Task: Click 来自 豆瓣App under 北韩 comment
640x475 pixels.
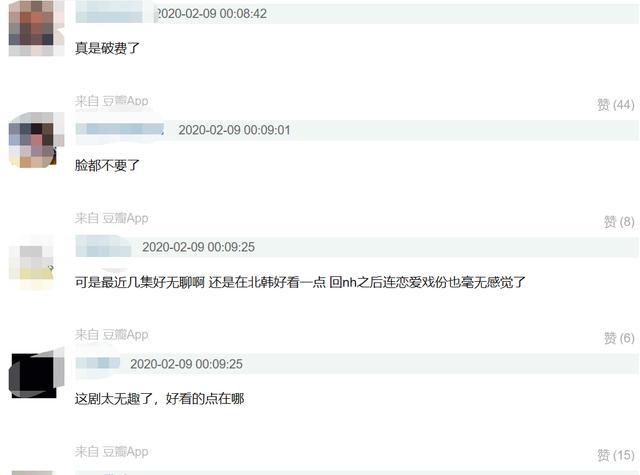Action: [x=111, y=335]
